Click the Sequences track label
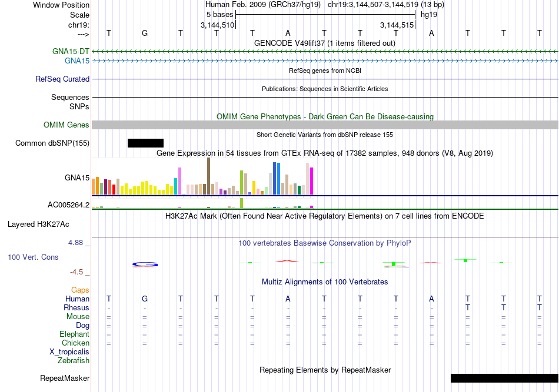This screenshot has width=559, height=392. coord(70,97)
